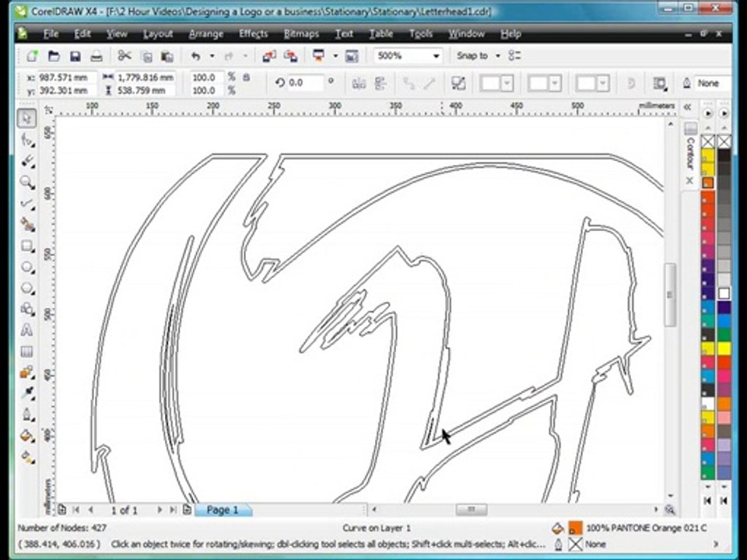The image size is (747, 560).
Task: Select the Interactive Blend tool
Action: (27, 373)
